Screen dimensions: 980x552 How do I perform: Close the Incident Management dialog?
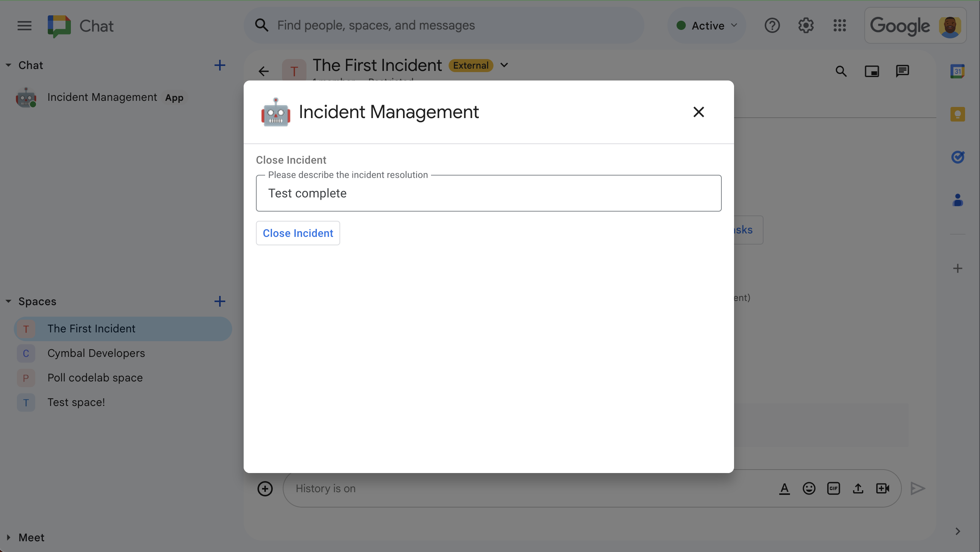(x=699, y=112)
